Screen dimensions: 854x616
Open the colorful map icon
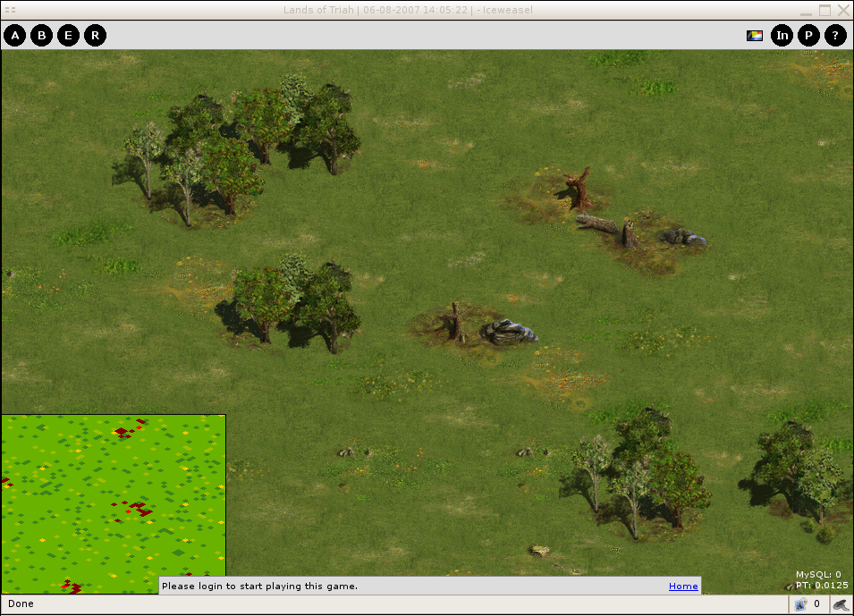pos(755,36)
